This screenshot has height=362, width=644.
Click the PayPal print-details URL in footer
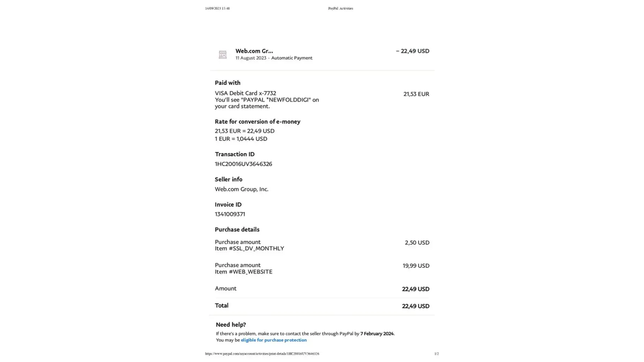click(262, 354)
